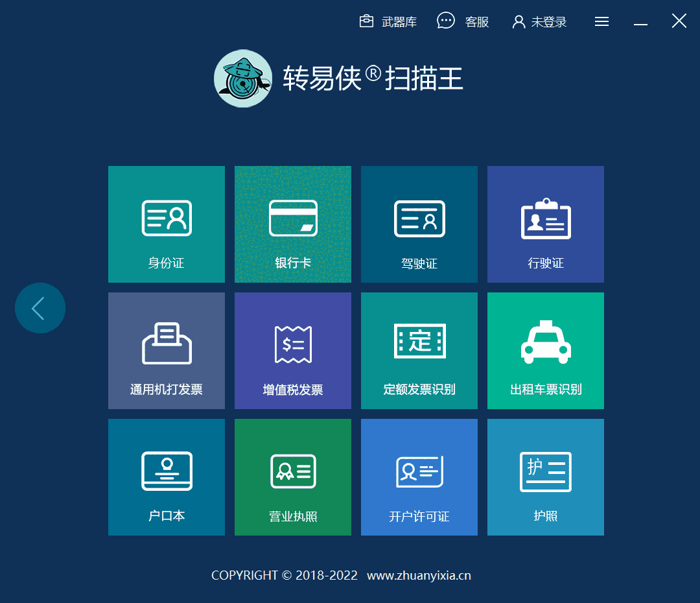Select the 银行卡 bank card tile
700x603 pixels.
pyautogui.click(x=292, y=224)
